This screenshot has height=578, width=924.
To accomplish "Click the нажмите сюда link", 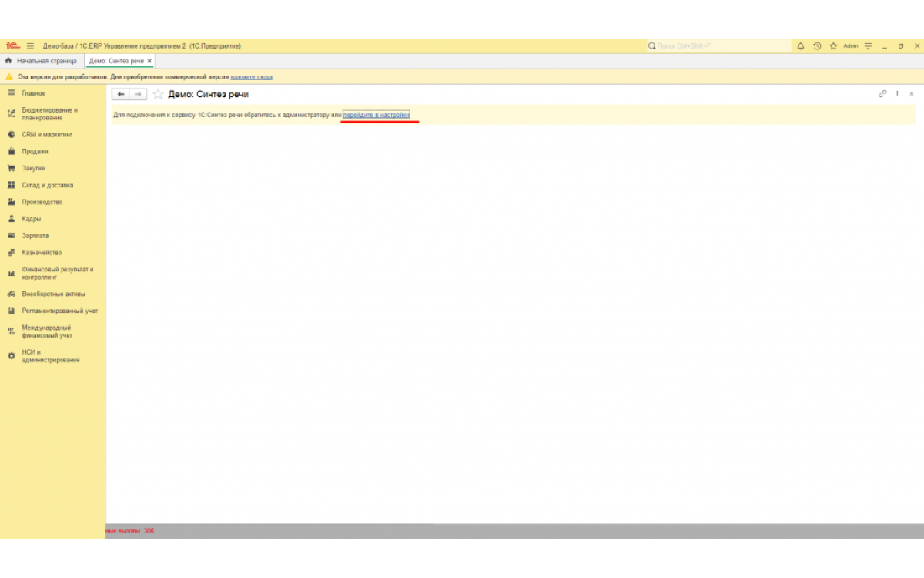I will (251, 77).
